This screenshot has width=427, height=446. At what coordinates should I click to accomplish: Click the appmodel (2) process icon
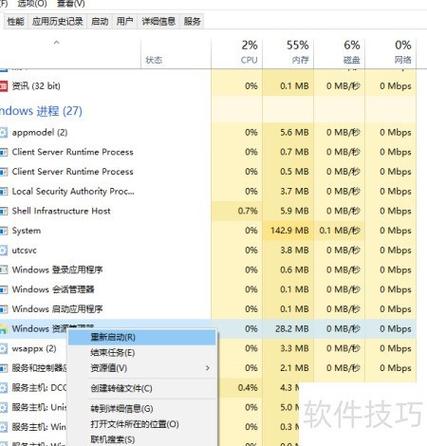[3, 133]
